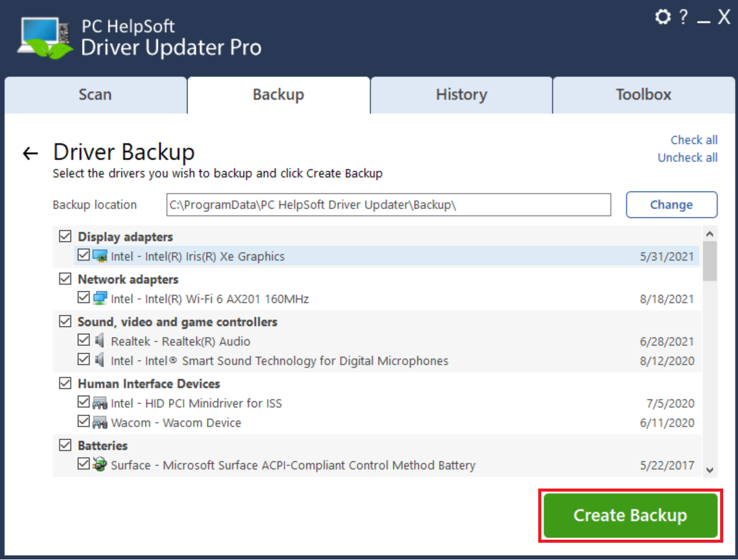Click the Human Interface Devices heading
The width and height of the screenshot is (738, 560).
pyautogui.click(x=149, y=384)
